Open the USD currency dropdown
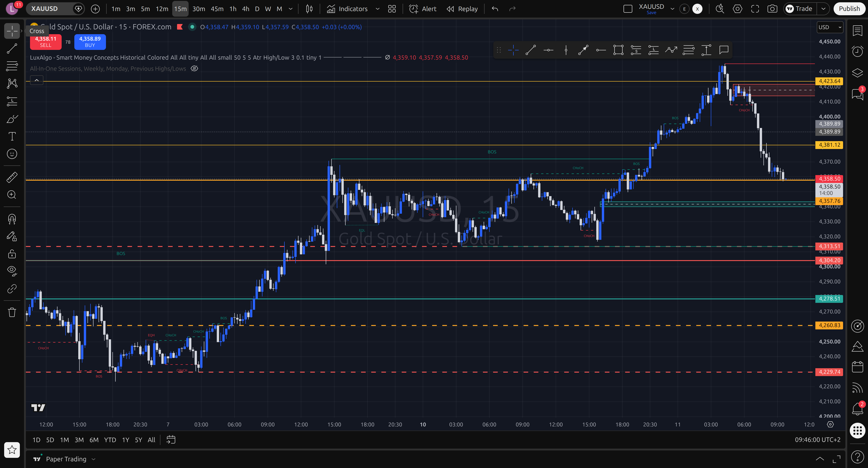The width and height of the screenshot is (868, 468). click(830, 27)
